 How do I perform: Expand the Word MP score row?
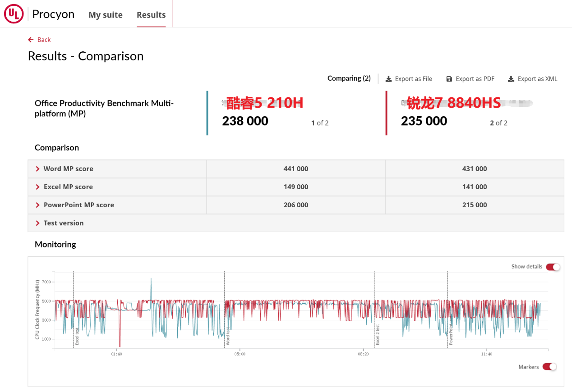click(x=38, y=169)
